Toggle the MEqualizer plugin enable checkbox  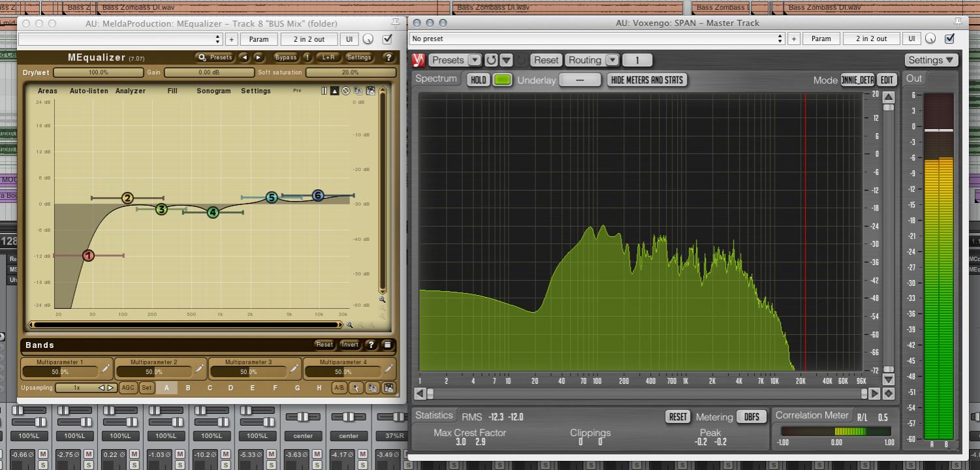pyautogui.click(x=387, y=39)
